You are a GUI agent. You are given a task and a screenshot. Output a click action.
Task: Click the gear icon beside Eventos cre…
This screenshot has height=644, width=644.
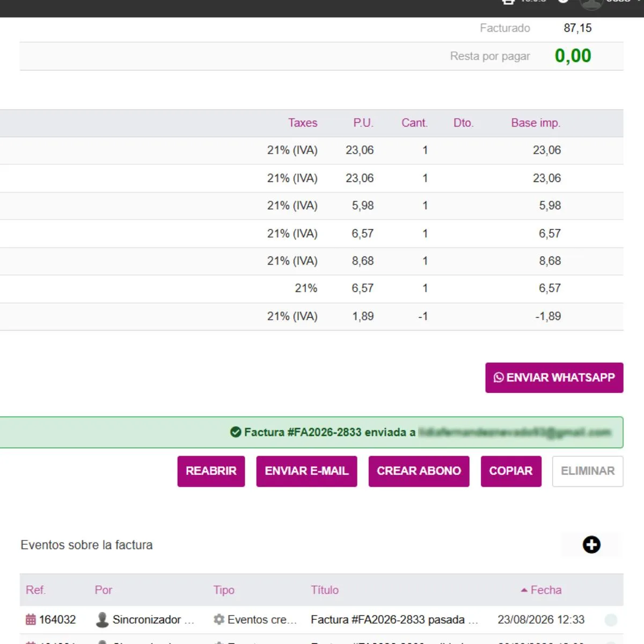pyautogui.click(x=219, y=619)
